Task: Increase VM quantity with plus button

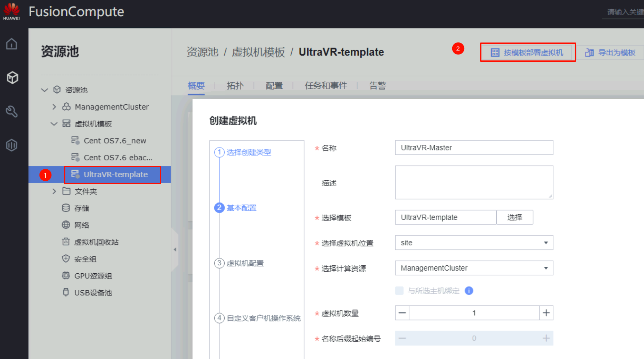Action: click(546, 313)
